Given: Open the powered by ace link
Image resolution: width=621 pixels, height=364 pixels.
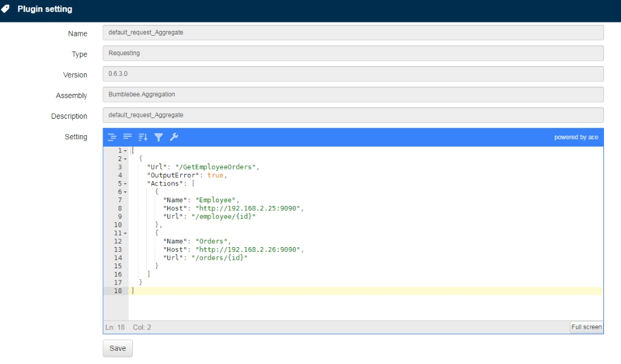Looking at the screenshot, I should tap(576, 137).
